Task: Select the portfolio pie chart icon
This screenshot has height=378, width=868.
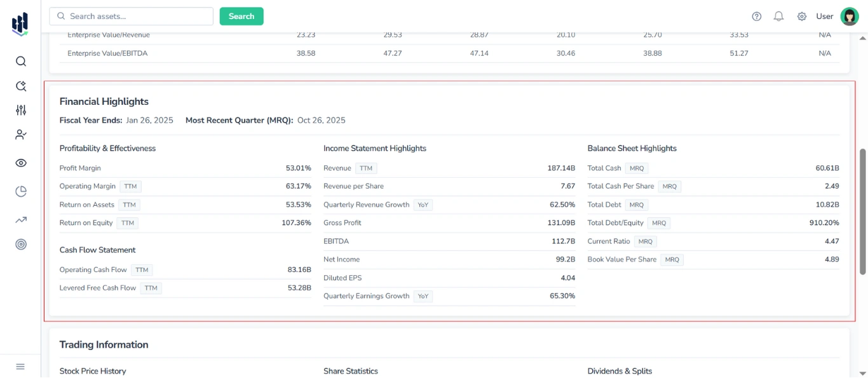Action: click(x=20, y=191)
